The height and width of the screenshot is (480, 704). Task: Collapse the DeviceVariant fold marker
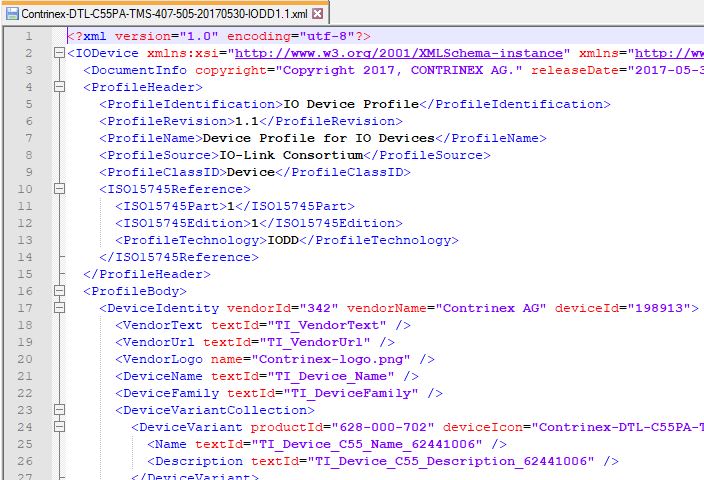59,427
